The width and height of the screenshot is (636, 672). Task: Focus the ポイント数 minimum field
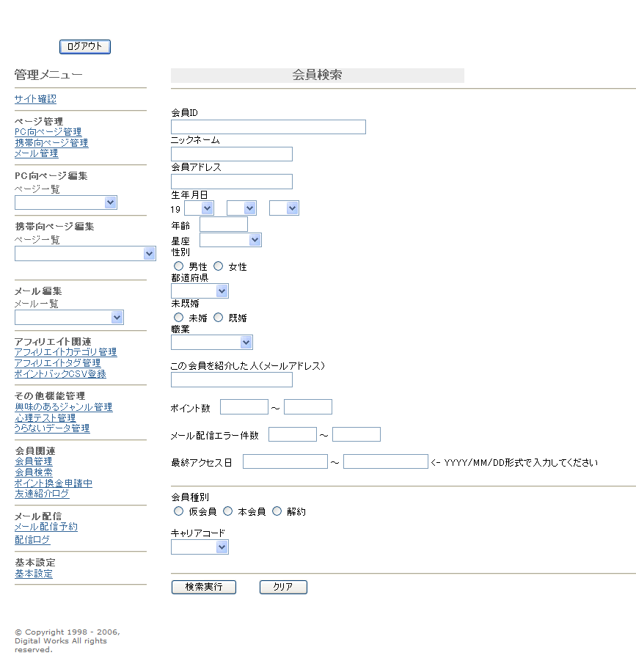point(244,406)
